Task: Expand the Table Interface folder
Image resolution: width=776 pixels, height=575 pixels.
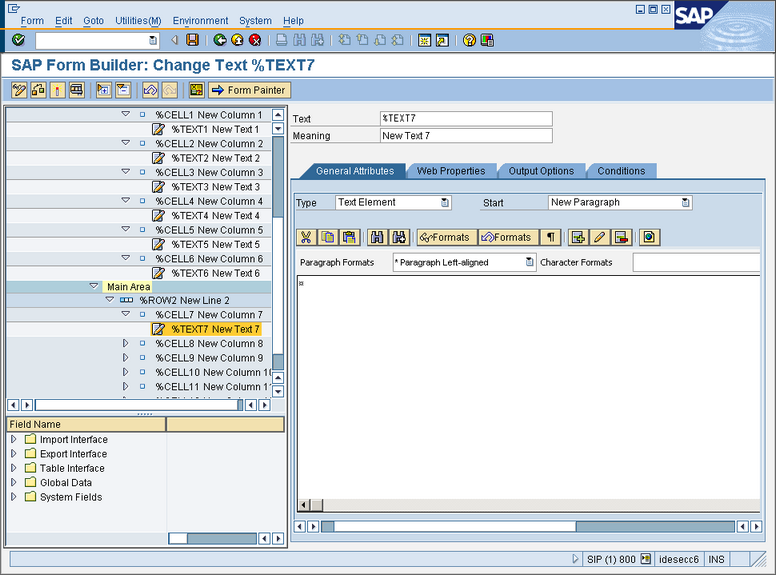Action: [x=13, y=468]
